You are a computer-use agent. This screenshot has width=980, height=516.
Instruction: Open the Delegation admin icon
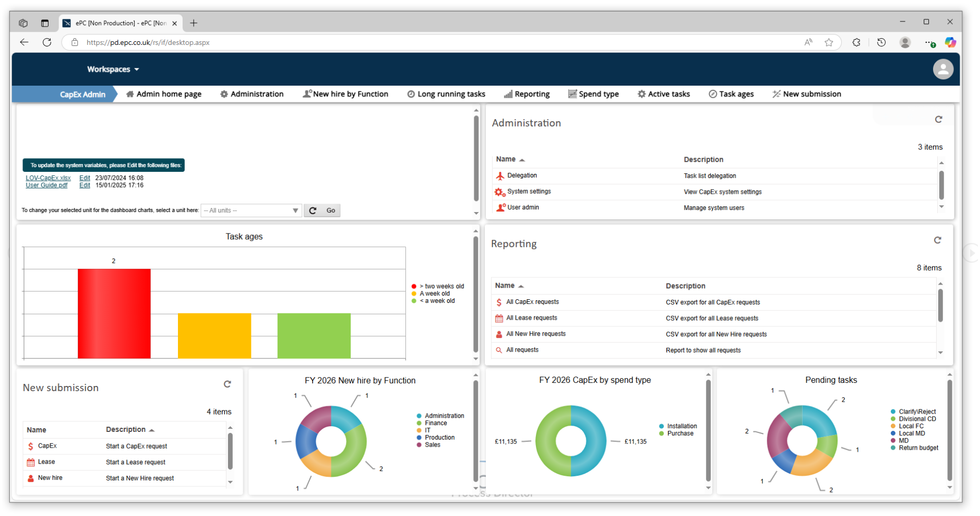[500, 175]
